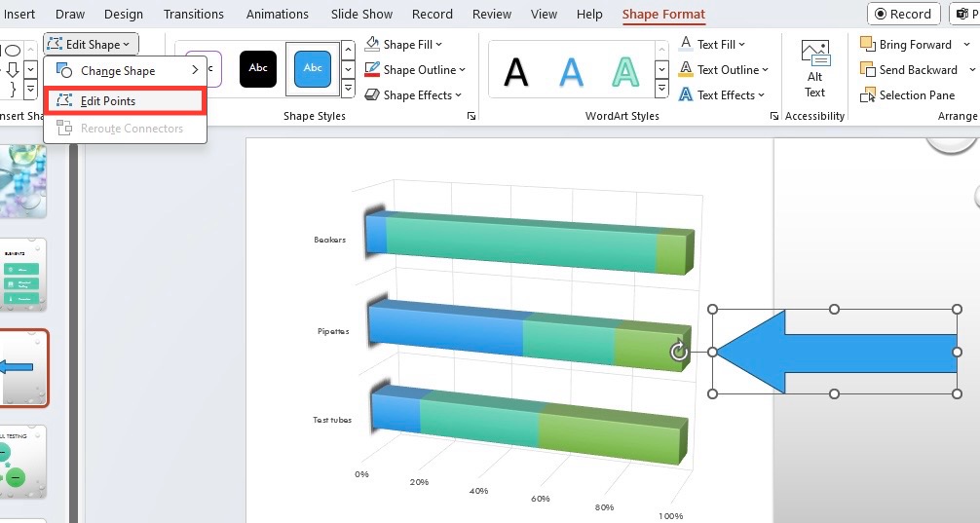This screenshot has width=980, height=523.
Task: Expand the Shape Outline dropdown arrow
Action: pos(463,70)
